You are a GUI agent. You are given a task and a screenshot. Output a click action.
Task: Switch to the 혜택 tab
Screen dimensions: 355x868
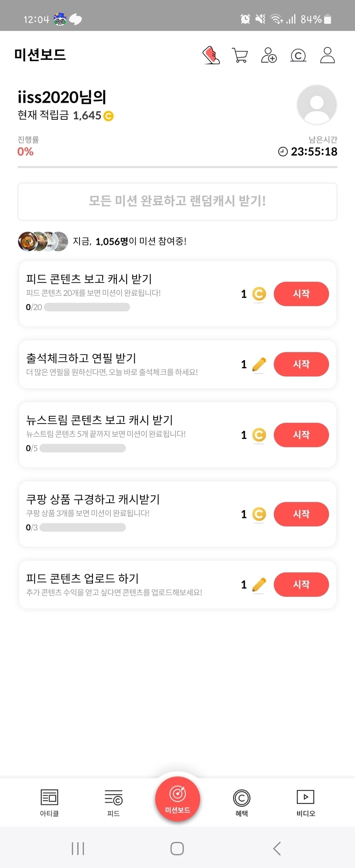(x=242, y=803)
